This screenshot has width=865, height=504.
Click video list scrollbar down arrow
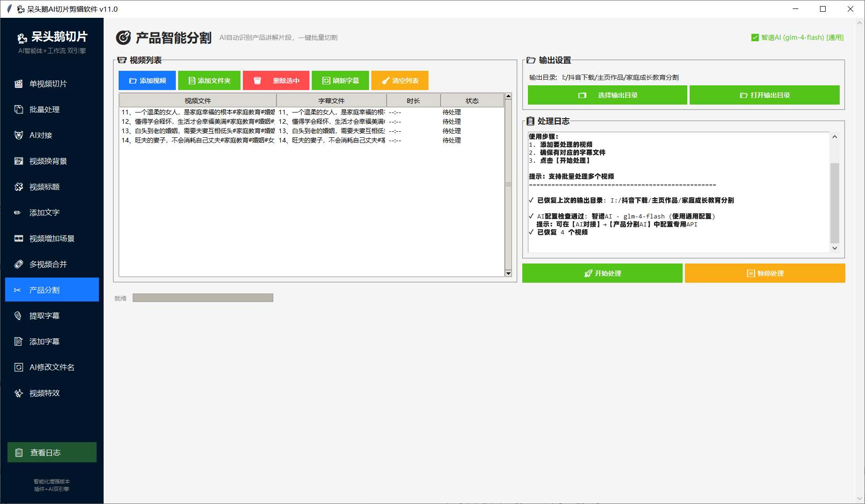click(x=508, y=273)
